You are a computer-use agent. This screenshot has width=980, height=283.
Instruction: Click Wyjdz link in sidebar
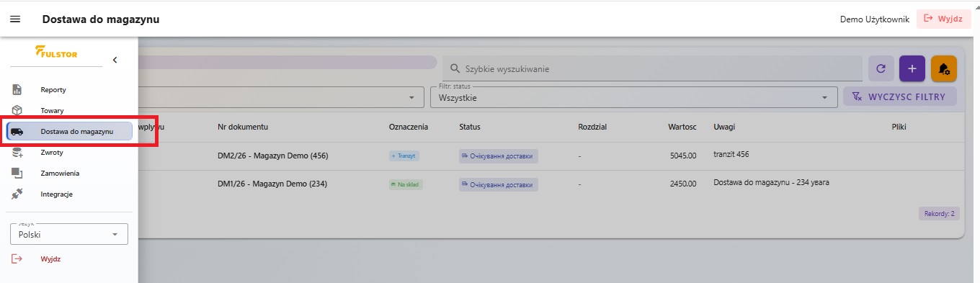tap(50, 259)
